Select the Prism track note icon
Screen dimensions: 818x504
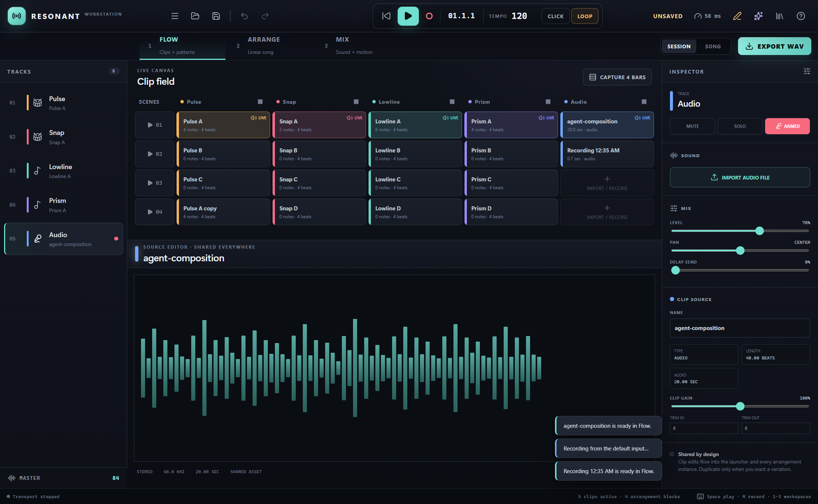(x=38, y=205)
